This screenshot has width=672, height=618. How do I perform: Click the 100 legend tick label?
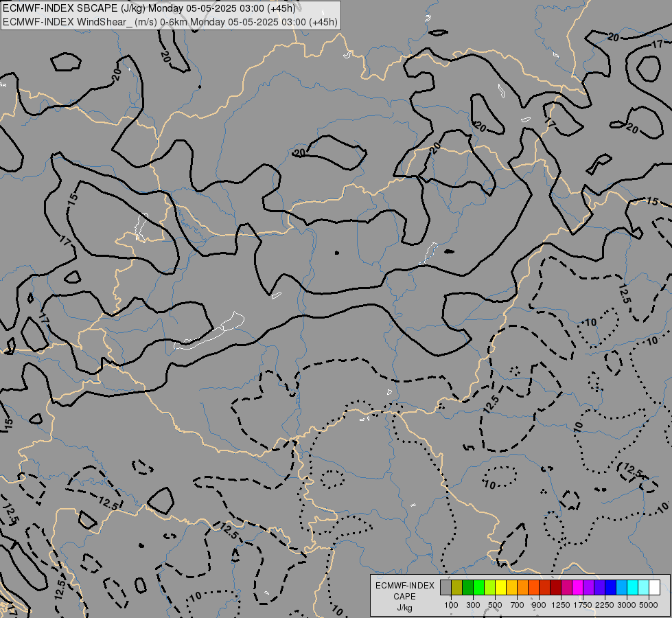pos(451,605)
